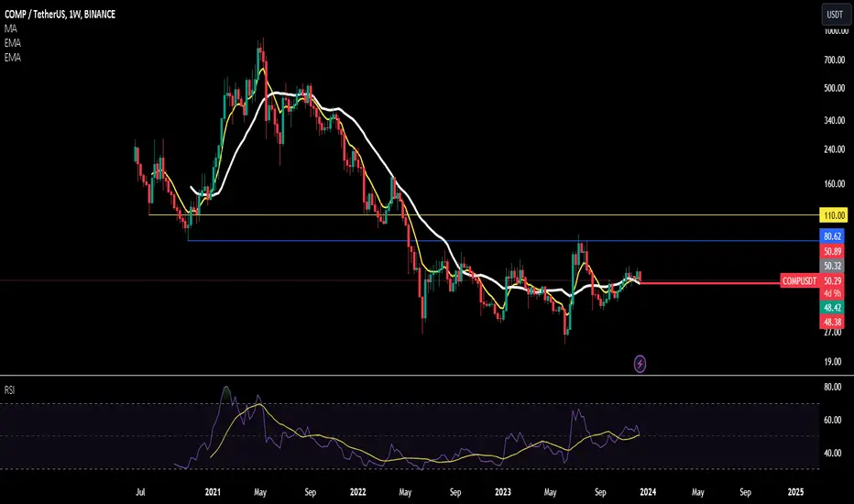The height and width of the screenshot is (504, 854).
Task: Click the Jul label on time axis
Action: [140, 492]
